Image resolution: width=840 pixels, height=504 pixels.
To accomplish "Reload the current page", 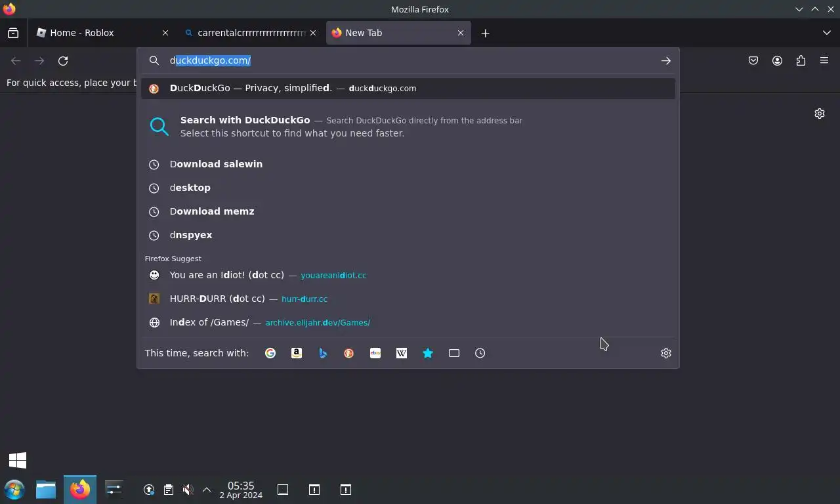I will [63, 60].
